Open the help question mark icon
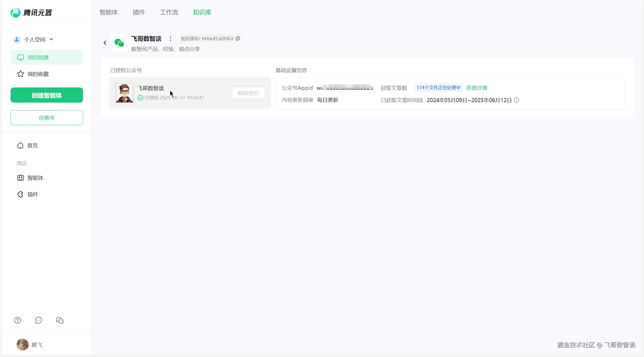Screen dimensions: 644x357 pyautogui.click(x=17, y=320)
